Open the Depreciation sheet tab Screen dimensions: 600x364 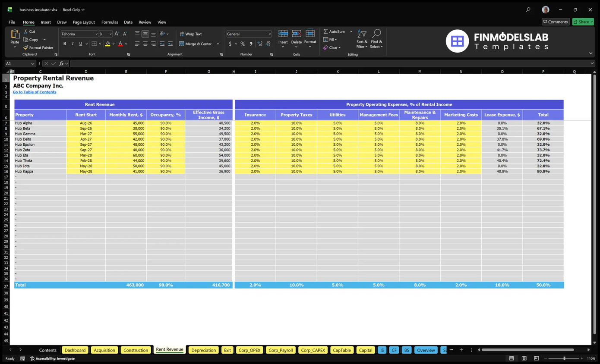pos(203,350)
